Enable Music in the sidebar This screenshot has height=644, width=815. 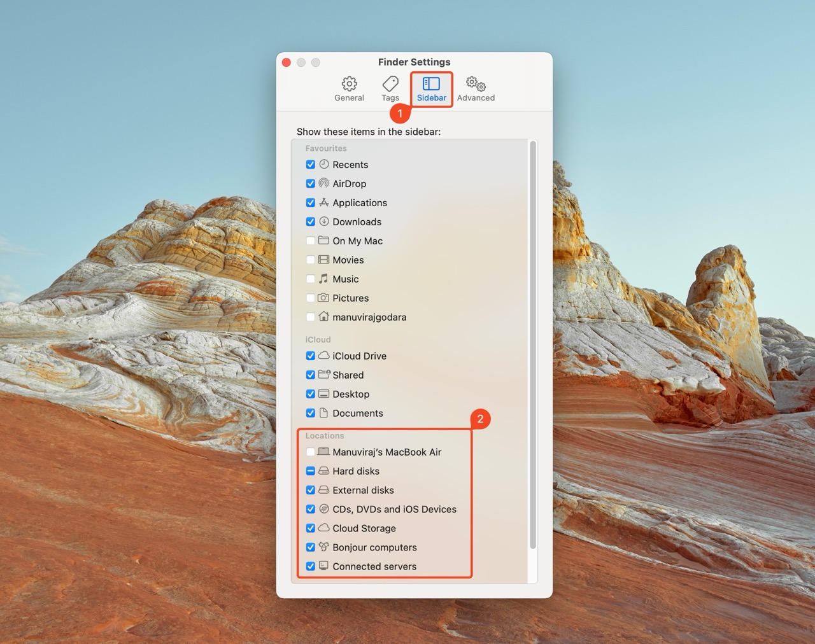tap(311, 279)
